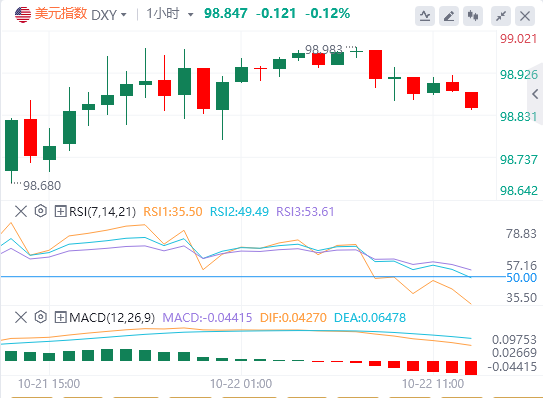
Task: Click the RSI(7,14,21) indicator label
Action: [x=103, y=211]
